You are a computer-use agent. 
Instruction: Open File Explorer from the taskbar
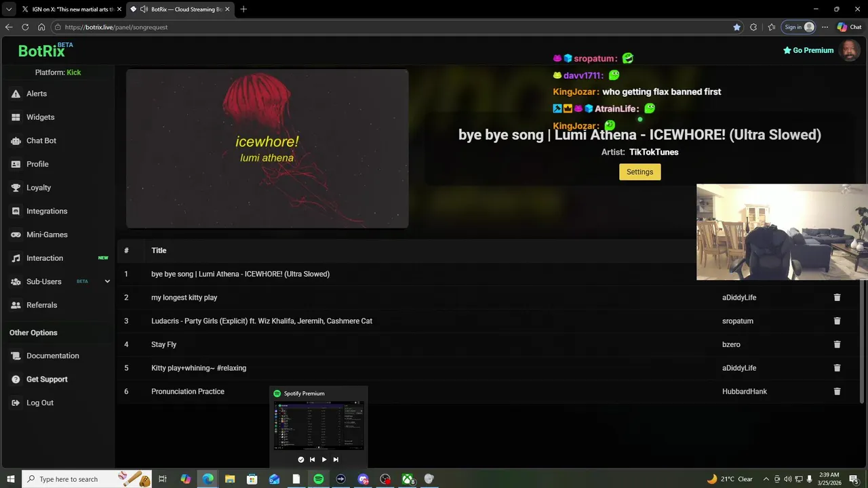point(230,479)
